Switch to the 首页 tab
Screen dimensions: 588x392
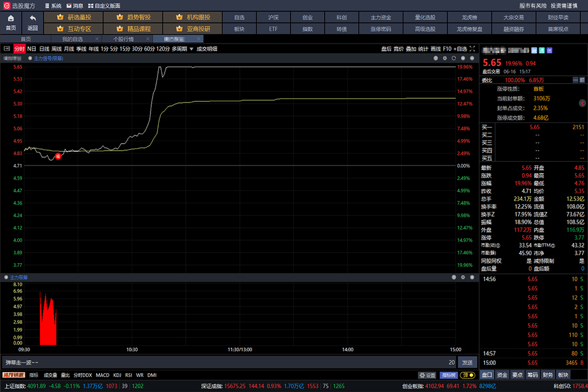[25, 39]
